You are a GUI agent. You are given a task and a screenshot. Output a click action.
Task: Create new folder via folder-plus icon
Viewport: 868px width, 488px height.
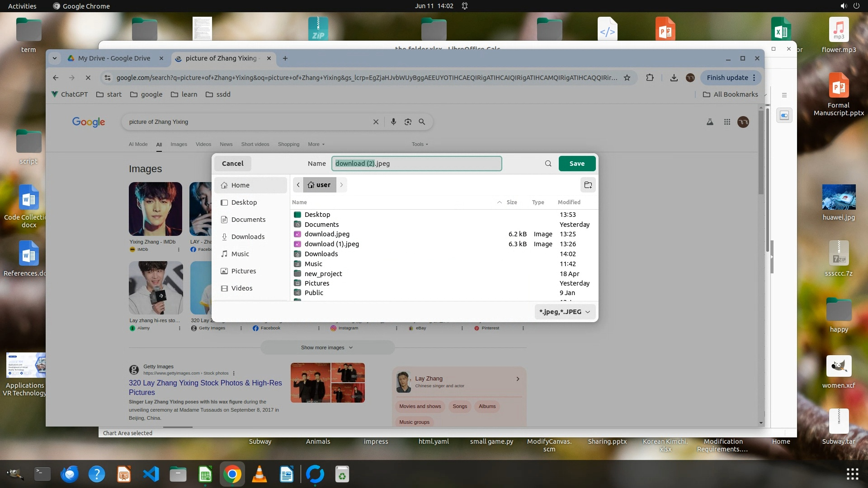point(588,185)
